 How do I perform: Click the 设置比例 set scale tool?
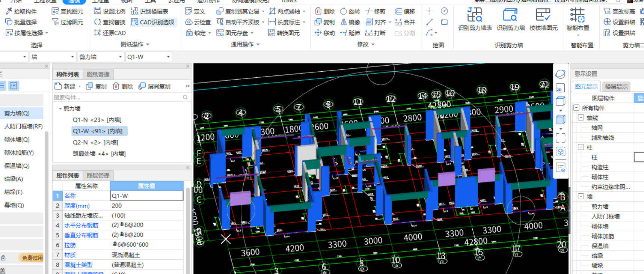point(110,11)
